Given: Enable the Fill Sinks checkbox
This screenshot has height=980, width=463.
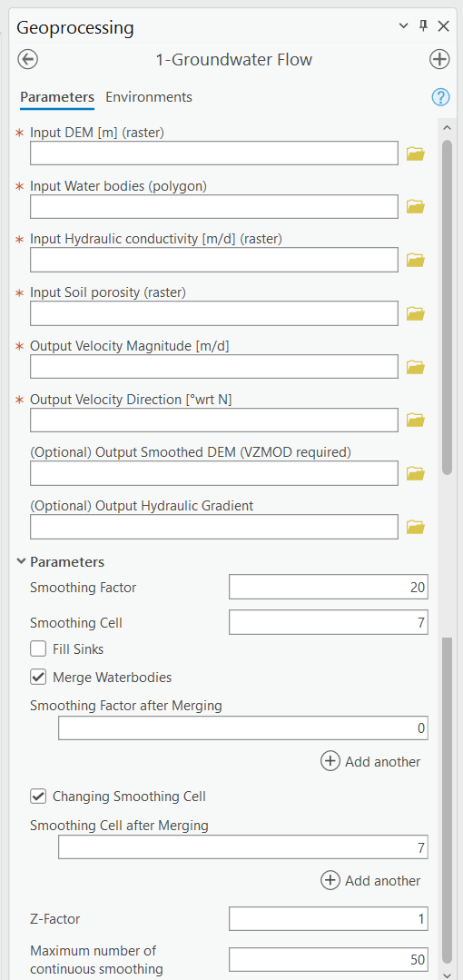Looking at the screenshot, I should tap(38, 649).
